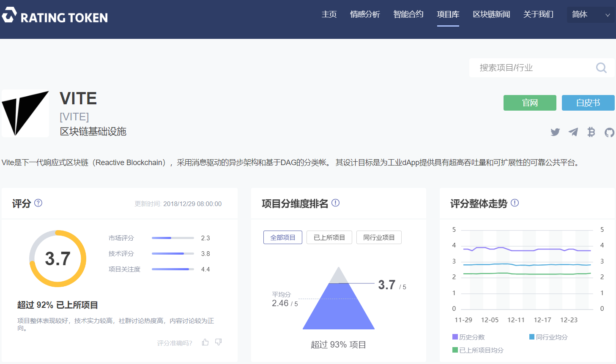The image size is (616, 364).
Task: Open the 区块链新闻 menu item
Action: coord(491,14)
